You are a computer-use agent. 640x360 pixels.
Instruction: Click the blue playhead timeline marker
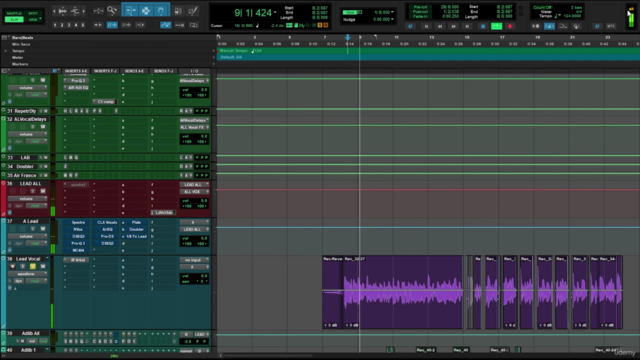point(348,38)
